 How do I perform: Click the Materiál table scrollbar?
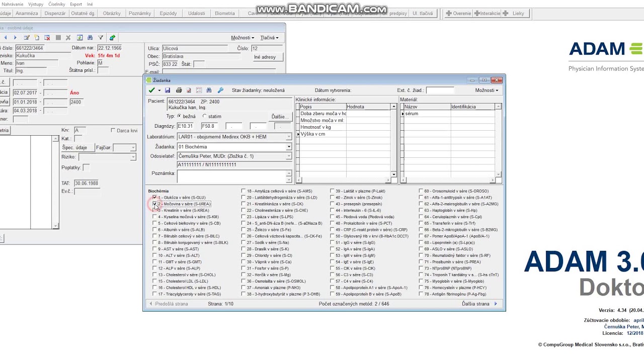tap(499, 140)
